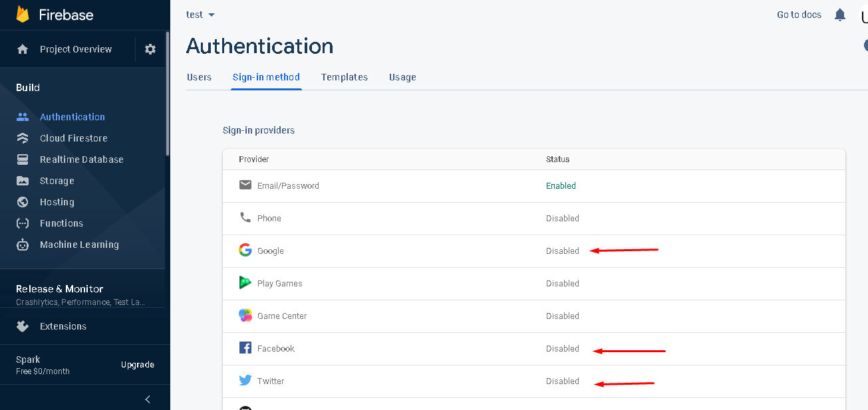Click the notifications bell icon

pos(840,15)
